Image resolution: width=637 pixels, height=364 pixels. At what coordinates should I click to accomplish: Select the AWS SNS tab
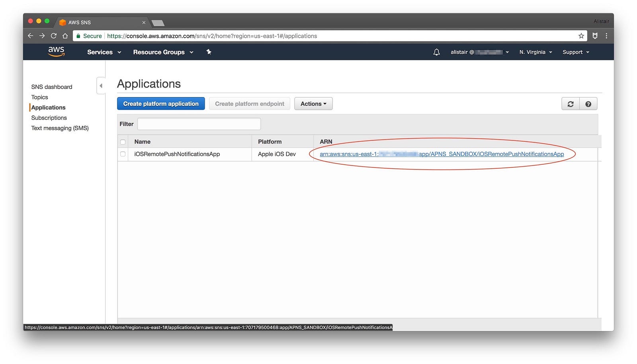102,23
